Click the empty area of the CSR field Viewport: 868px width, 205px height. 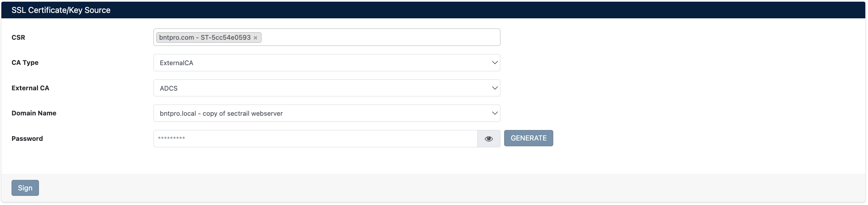pos(379,37)
